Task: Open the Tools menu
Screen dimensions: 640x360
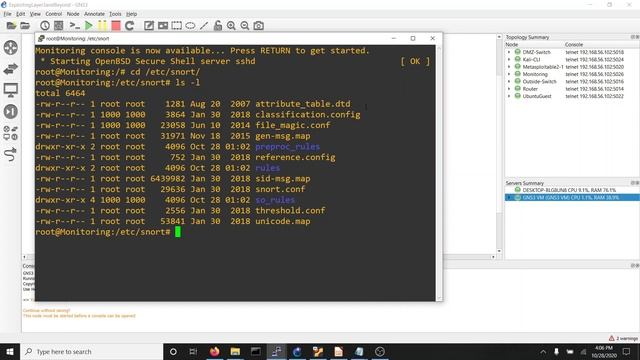Action: click(115, 14)
